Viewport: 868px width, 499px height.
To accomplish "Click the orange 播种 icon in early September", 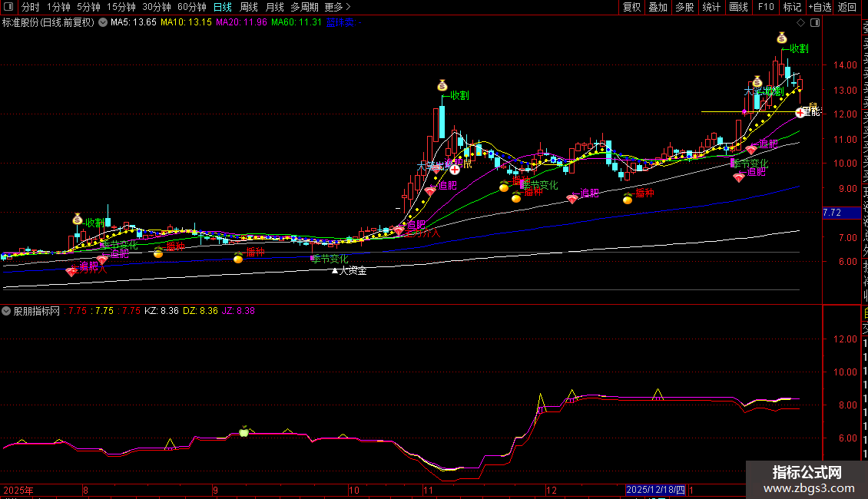I will 238,258.
